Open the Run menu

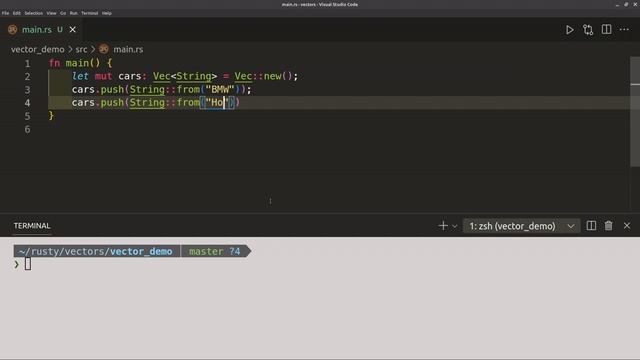click(x=73, y=13)
